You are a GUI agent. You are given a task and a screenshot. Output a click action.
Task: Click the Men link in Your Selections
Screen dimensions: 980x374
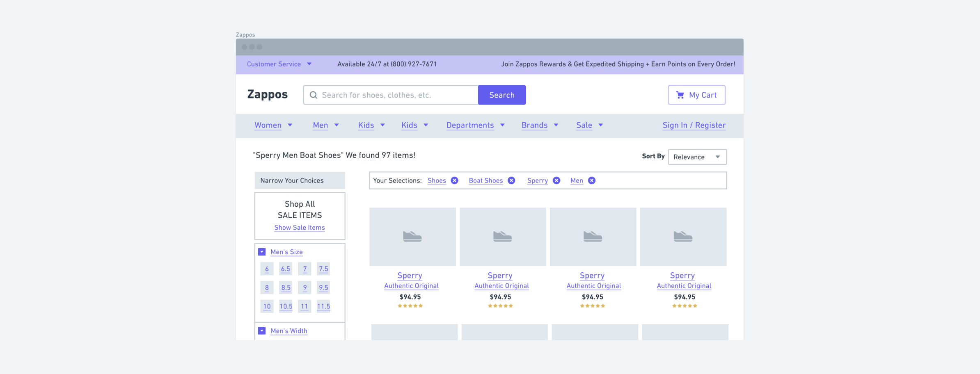(577, 180)
